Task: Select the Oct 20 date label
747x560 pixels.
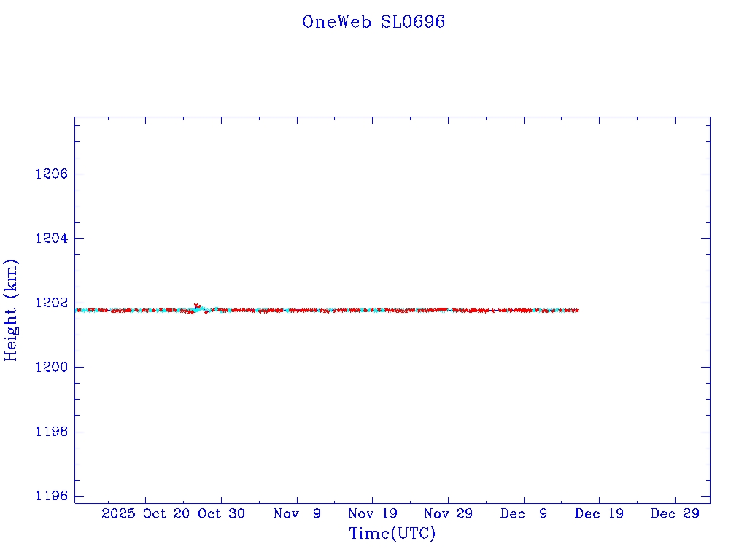Action: click(x=166, y=513)
